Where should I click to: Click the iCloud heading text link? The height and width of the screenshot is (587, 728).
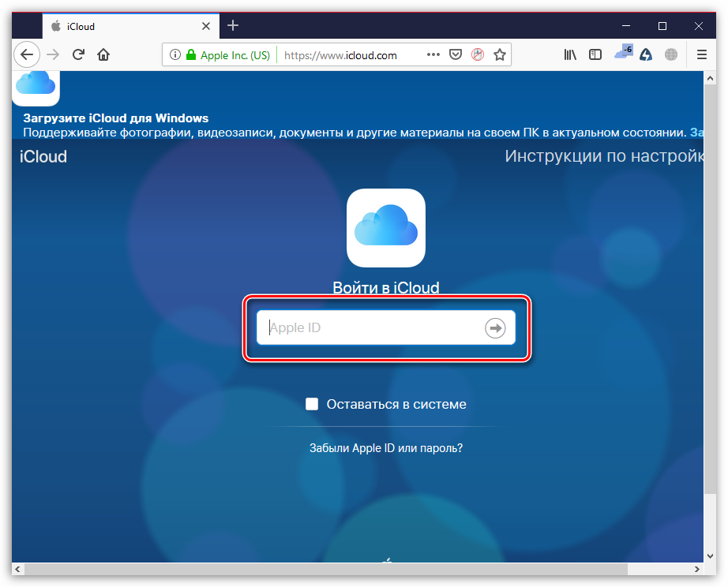[43, 157]
